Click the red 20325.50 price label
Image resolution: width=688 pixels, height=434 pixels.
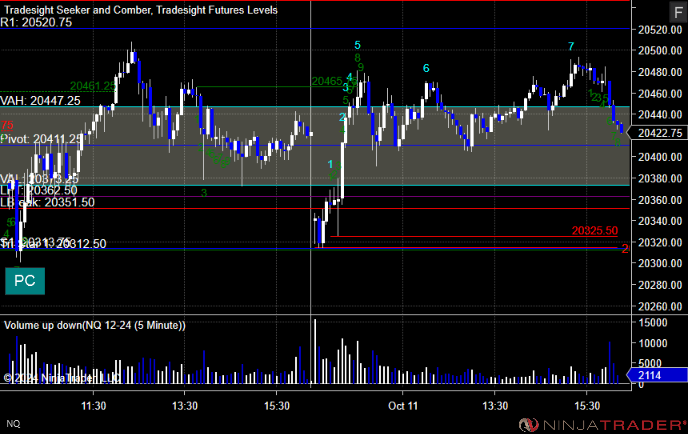[595, 231]
